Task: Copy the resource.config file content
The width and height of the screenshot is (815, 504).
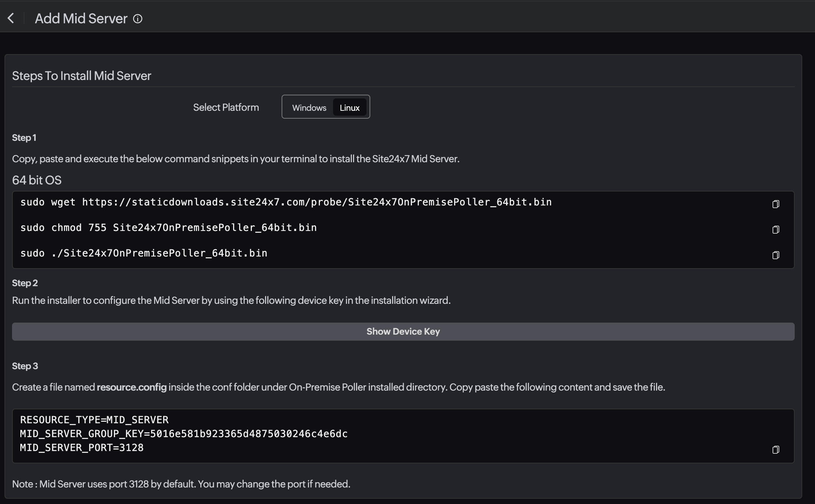Action: (776, 450)
